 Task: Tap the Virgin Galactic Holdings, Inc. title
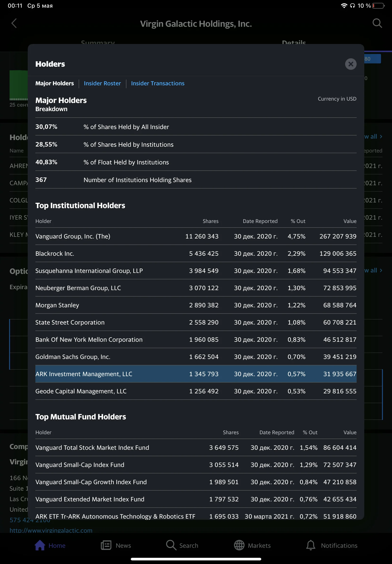[x=196, y=24]
